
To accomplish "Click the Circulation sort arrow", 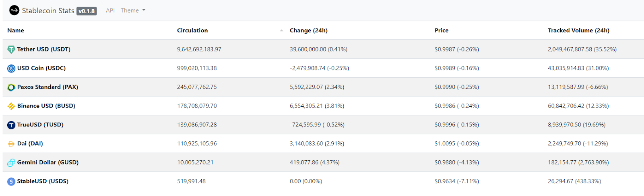I will tap(281, 31).
